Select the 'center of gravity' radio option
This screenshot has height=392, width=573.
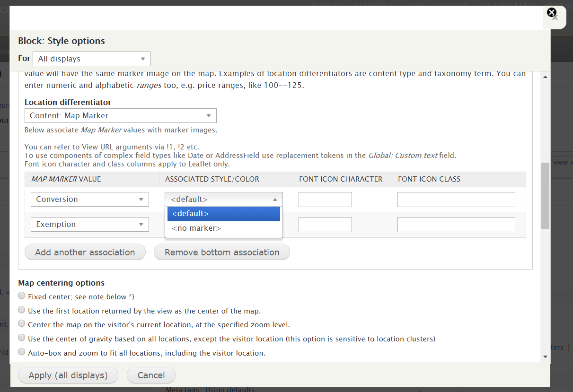click(22, 338)
